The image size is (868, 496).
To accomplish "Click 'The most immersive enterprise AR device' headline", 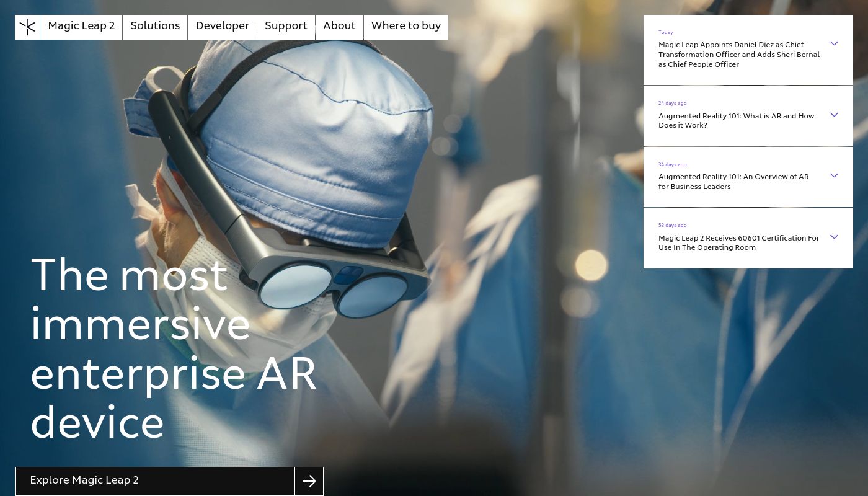I will pos(174,348).
